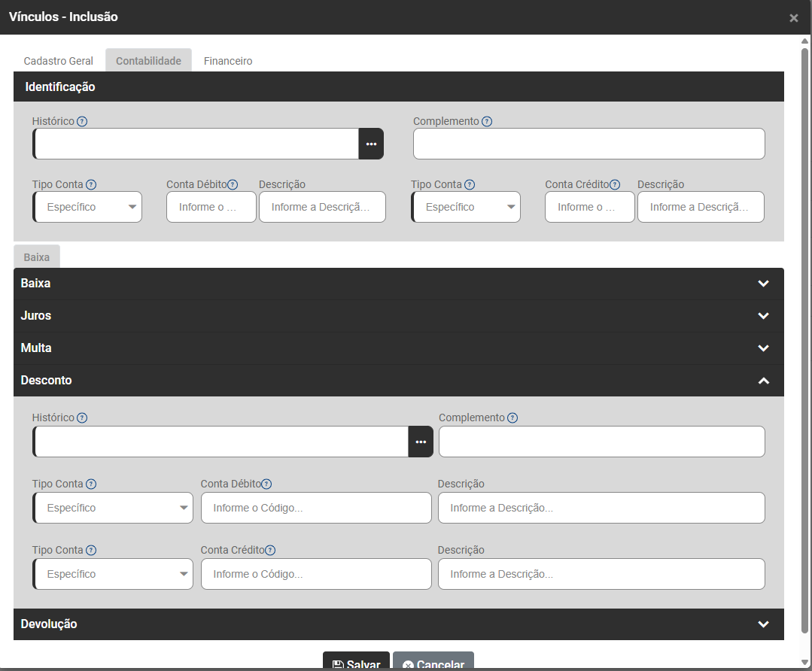Screen dimensions: 812x671
Task: Expand the Devolução accordion section
Action: 399,624
